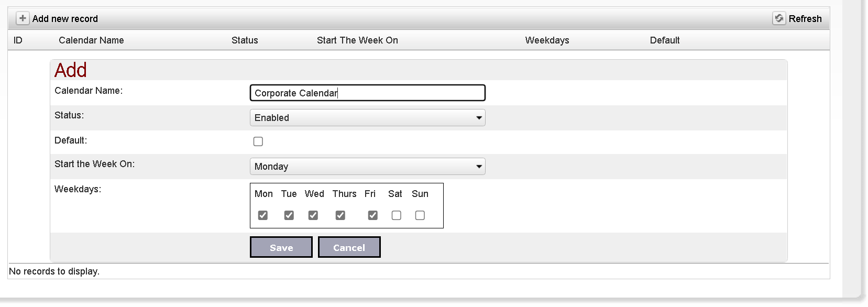This screenshot has width=868, height=307.
Task: Click the Cancel button
Action: pyautogui.click(x=349, y=247)
